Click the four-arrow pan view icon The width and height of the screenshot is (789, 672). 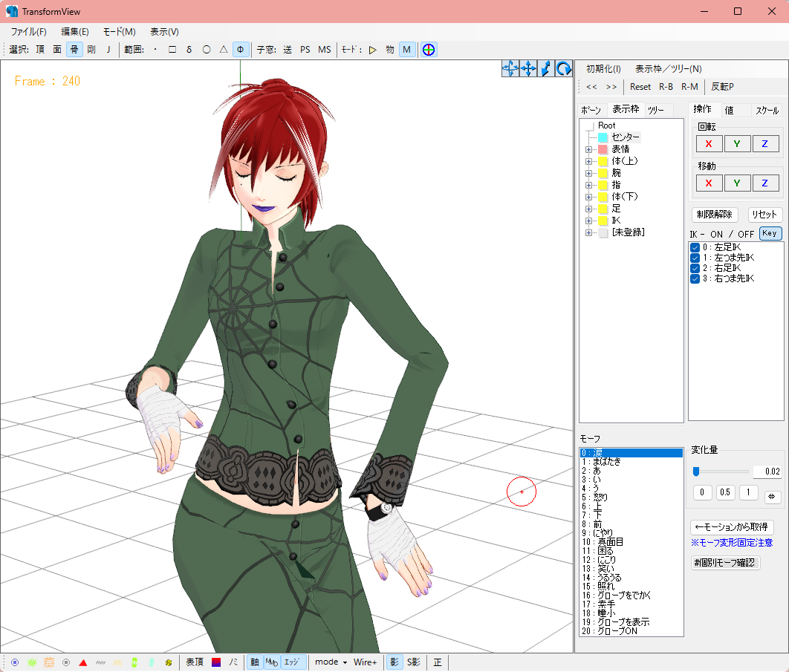(x=528, y=68)
